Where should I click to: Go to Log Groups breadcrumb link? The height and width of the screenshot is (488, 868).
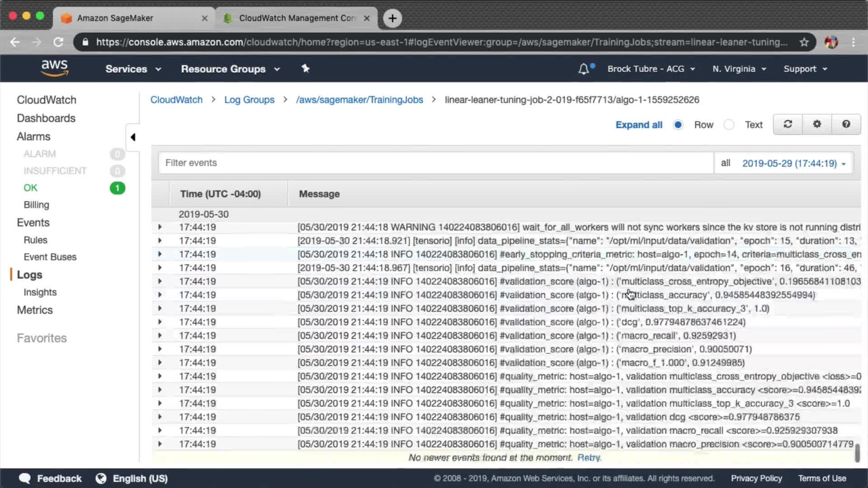[249, 100]
